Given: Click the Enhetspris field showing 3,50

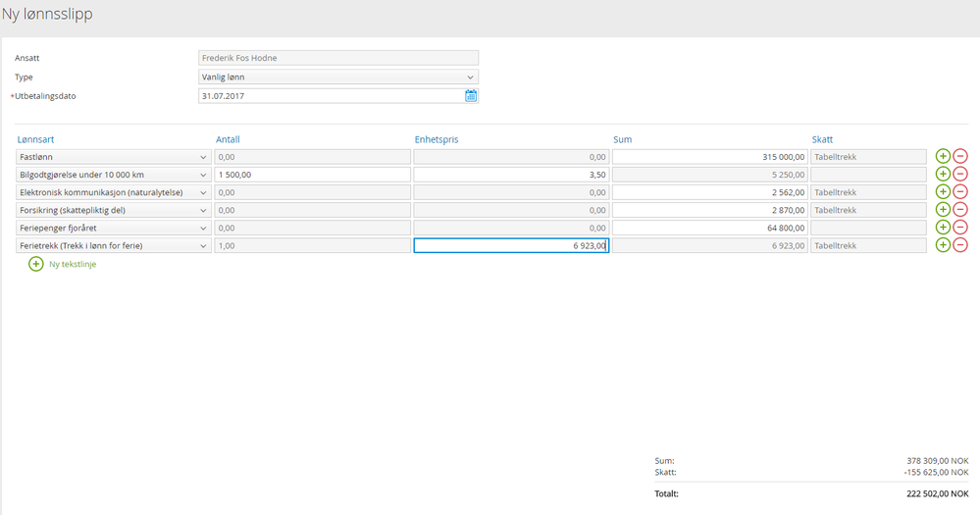Looking at the screenshot, I should pyautogui.click(x=510, y=175).
